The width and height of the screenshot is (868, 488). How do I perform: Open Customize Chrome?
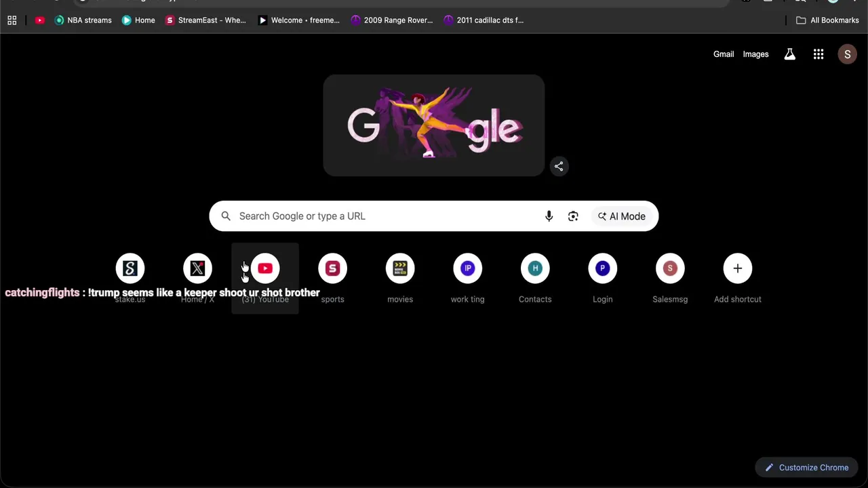pos(807,468)
